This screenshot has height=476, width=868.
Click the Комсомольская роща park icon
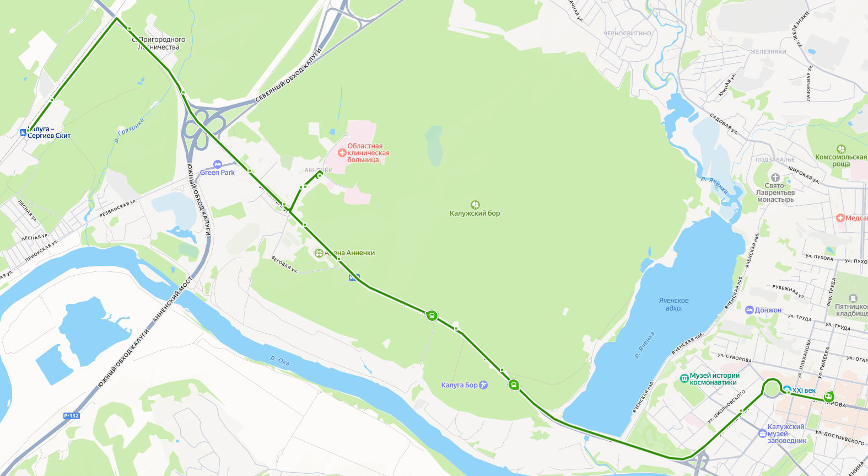coord(841,149)
